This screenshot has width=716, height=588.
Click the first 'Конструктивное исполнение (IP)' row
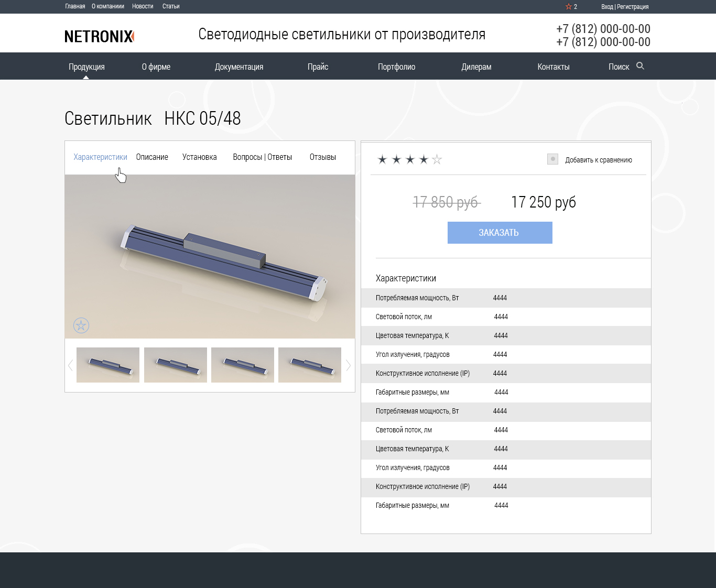(506, 373)
